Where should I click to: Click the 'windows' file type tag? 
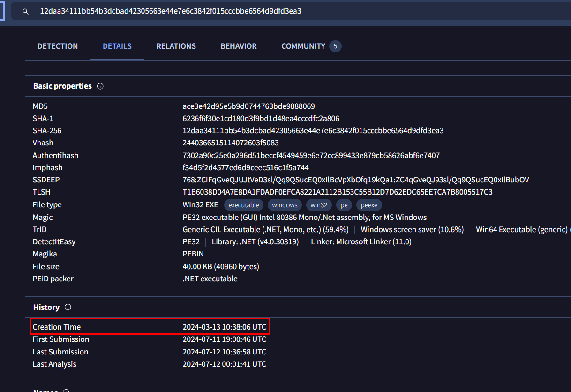click(285, 205)
